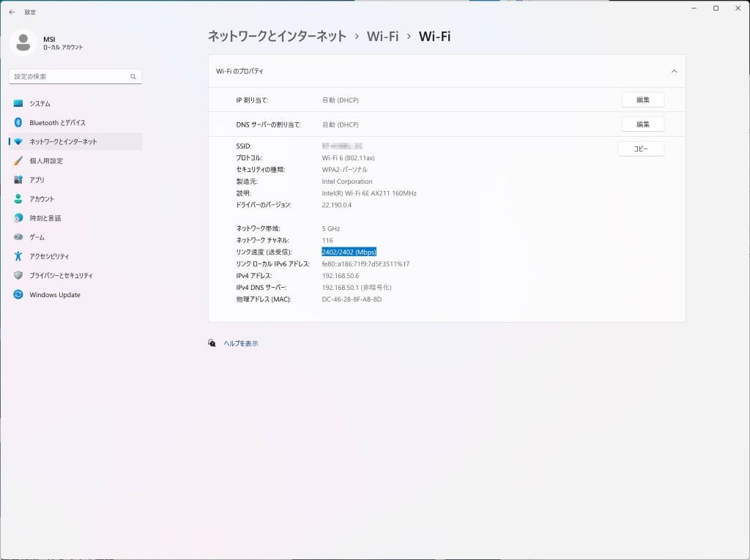
Task: Open ゲーム settings
Action: pos(75,237)
